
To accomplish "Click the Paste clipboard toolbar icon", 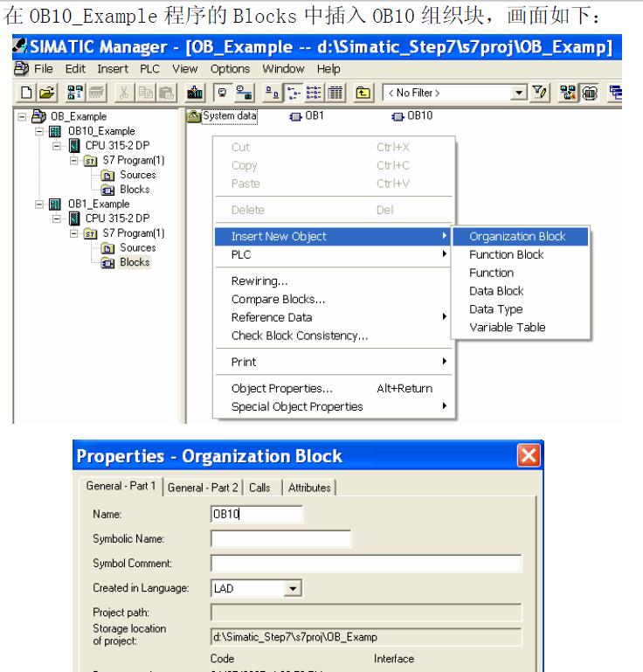I will tap(166, 93).
